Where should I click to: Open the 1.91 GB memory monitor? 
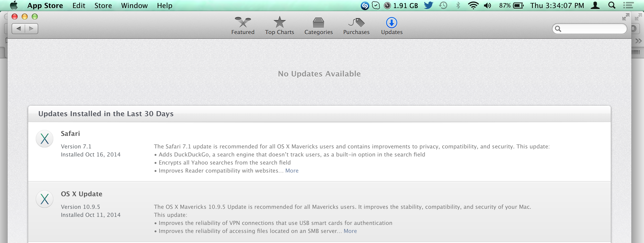[401, 6]
